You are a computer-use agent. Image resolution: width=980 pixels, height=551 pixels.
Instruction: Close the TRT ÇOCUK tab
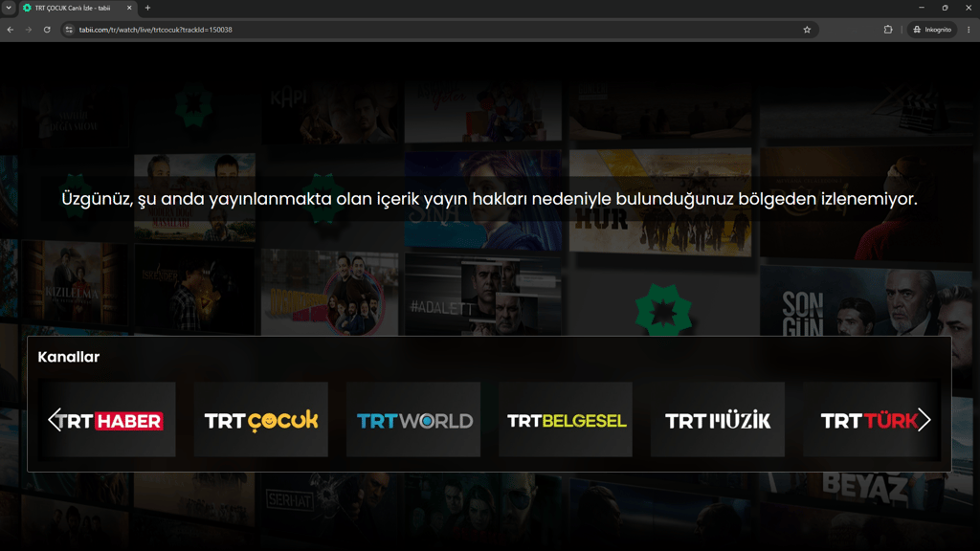(129, 8)
